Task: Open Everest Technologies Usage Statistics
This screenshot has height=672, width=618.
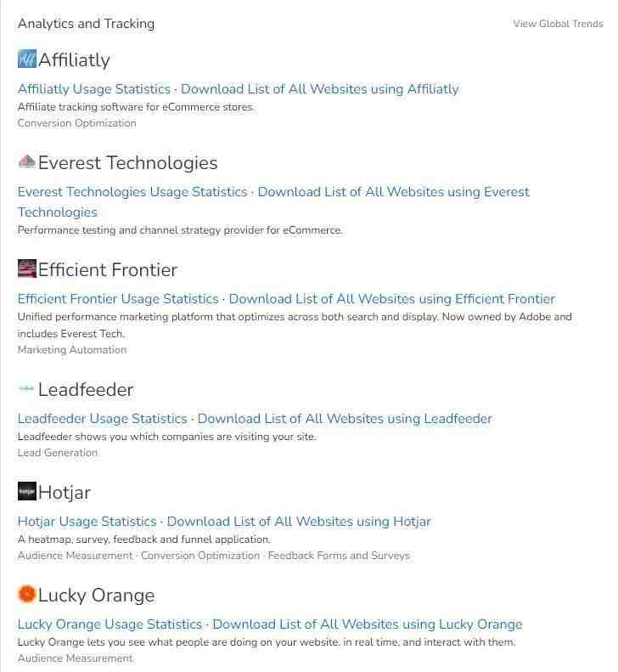Action: (x=132, y=192)
